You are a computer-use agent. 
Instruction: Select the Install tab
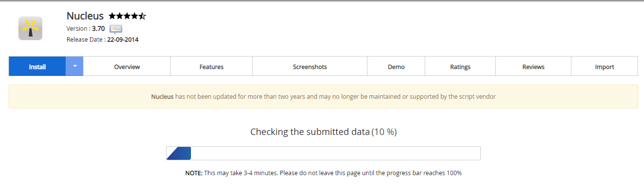[37, 66]
